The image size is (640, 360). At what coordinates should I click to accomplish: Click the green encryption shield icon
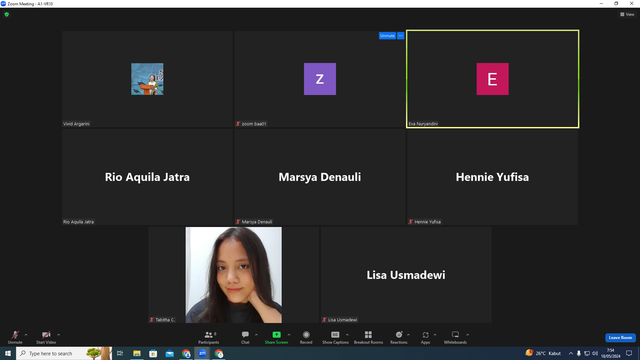7,14
